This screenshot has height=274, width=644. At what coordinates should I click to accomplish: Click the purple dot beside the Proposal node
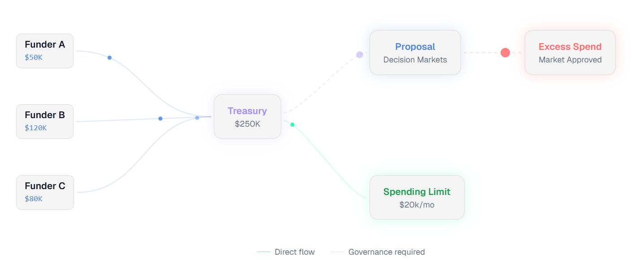(x=360, y=55)
